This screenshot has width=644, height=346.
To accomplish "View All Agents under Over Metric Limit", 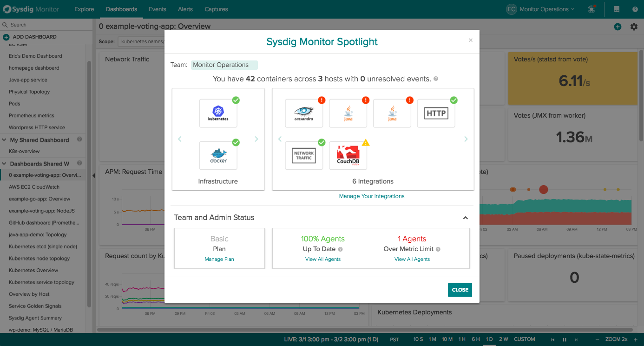I will (x=412, y=259).
